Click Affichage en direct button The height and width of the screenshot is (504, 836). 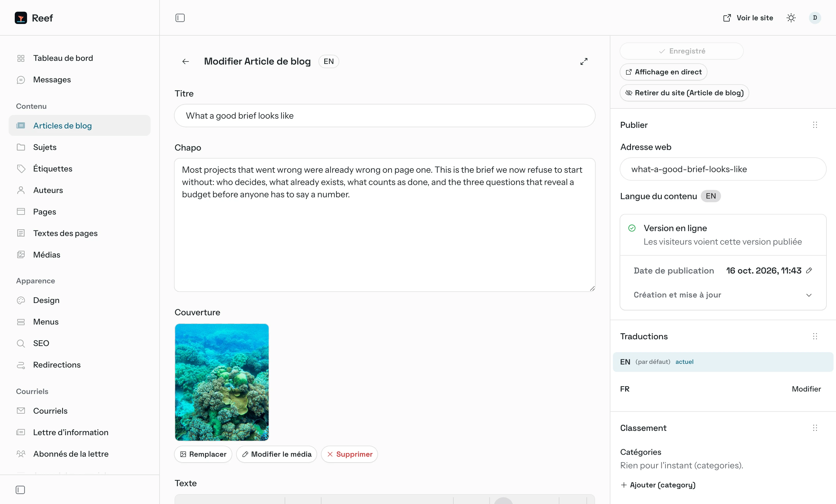point(663,72)
